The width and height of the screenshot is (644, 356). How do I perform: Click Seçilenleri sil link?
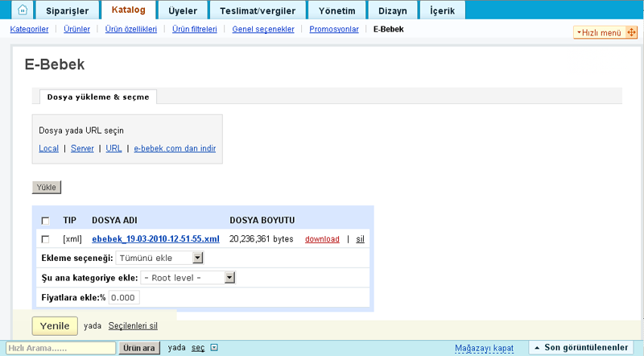[x=133, y=326]
